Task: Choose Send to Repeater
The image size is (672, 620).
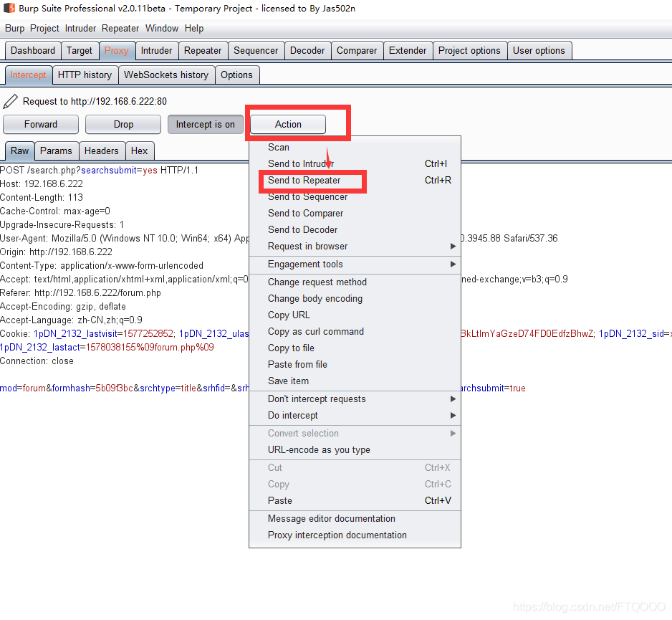Action: [x=355, y=181]
